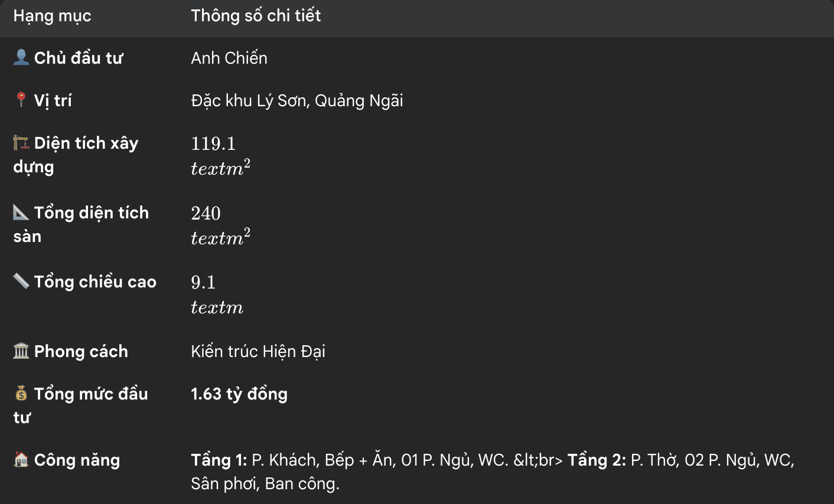Click the 240 total floor area value
Screen dimensions: 834x504
pos(206,213)
